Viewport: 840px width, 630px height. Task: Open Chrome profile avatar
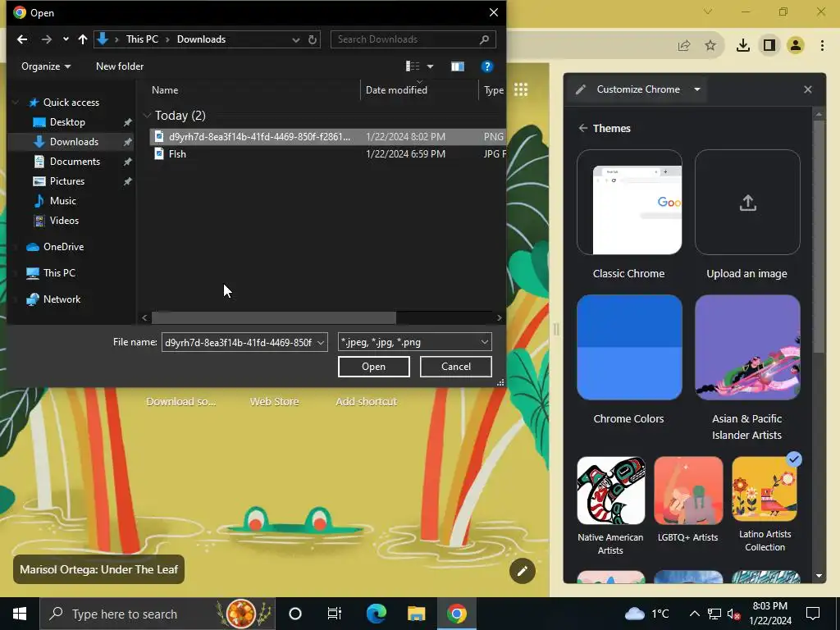796,46
